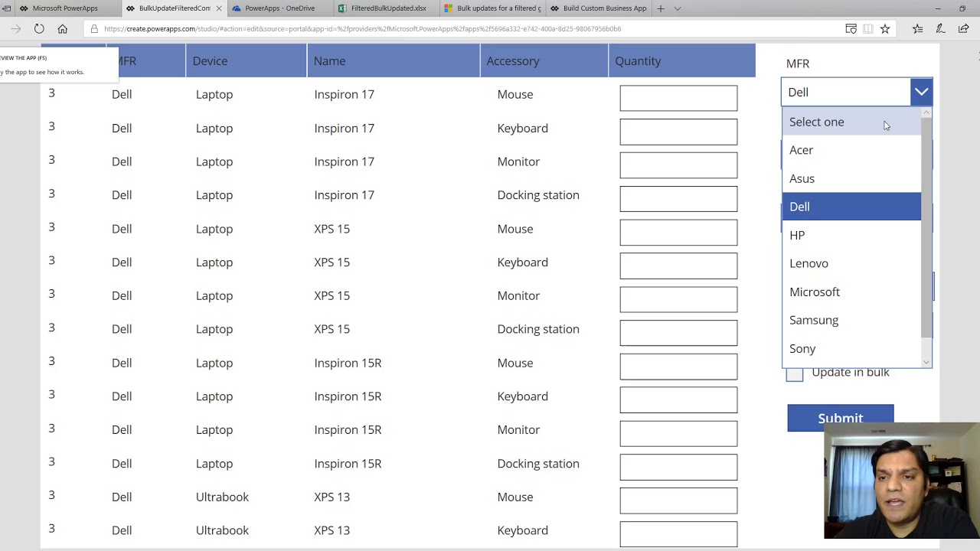This screenshot has width=980, height=551.
Task: Open new browser tab plus icon
Action: (x=661, y=8)
